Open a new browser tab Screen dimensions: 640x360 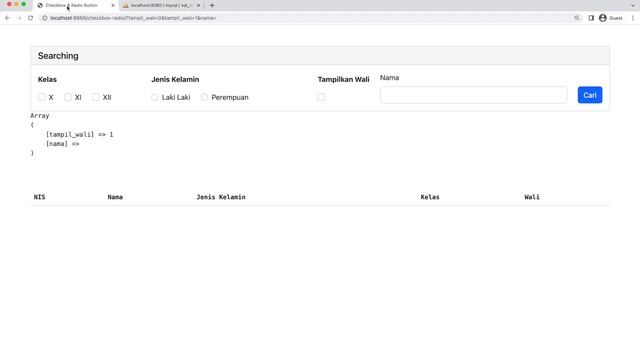(x=212, y=5)
